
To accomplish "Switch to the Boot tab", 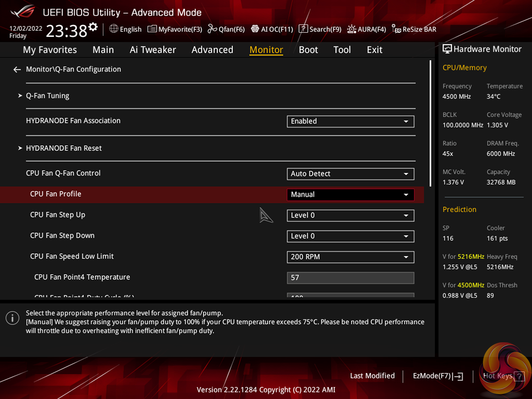I will tap(308, 50).
